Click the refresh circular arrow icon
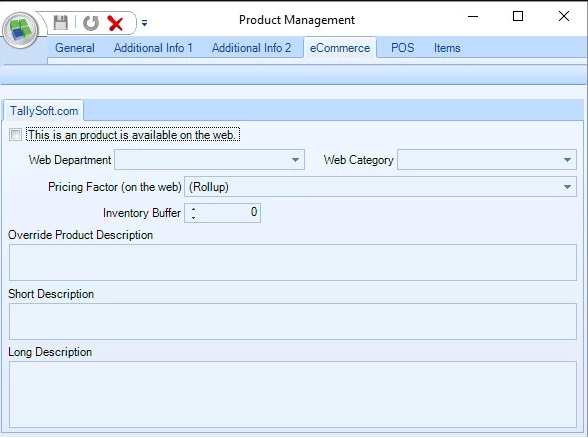Screen dimensions: 588x438 tap(91, 23)
